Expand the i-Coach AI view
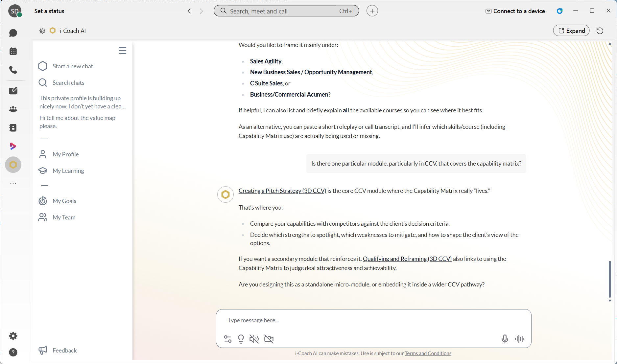The image size is (617, 364). pyautogui.click(x=571, y=31)
